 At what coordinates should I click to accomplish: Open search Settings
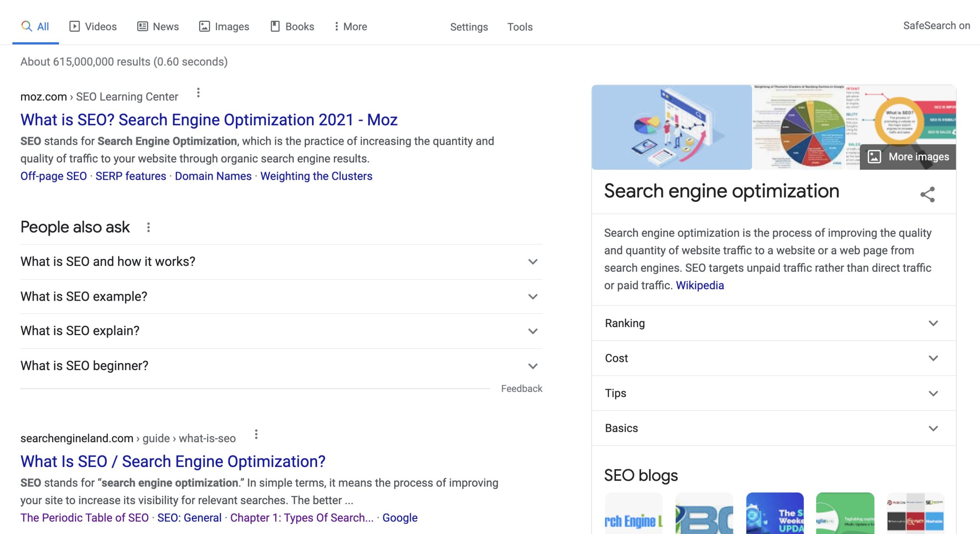pyautogui.click(x=469, y=27)
